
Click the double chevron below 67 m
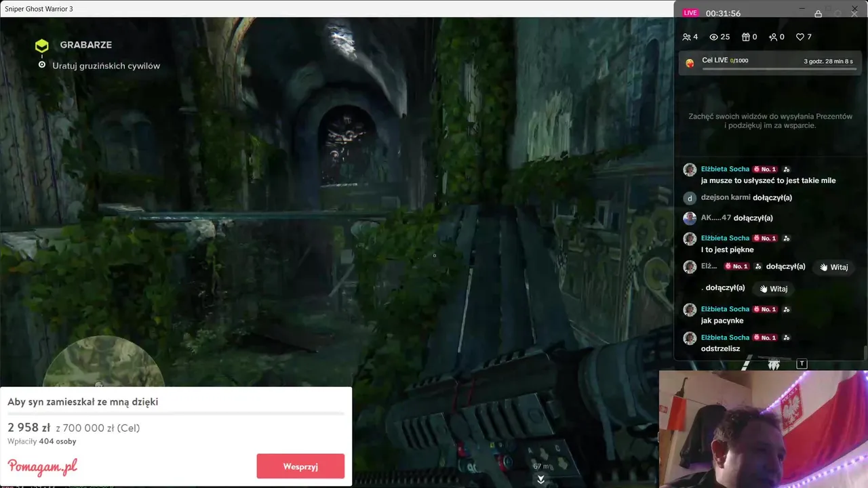click(x=541, y=479)
